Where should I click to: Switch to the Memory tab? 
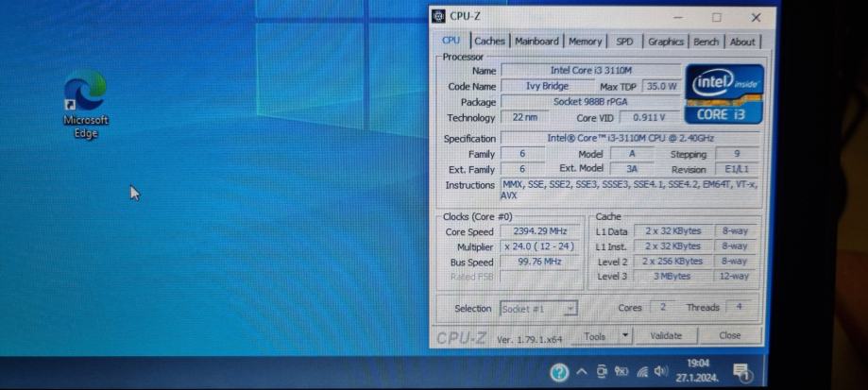pos(586,41)
